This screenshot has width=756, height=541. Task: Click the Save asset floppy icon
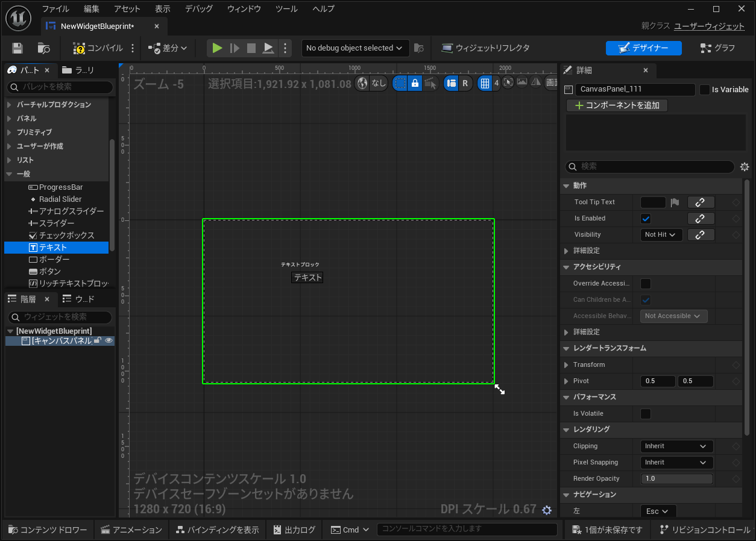point(17,48)
